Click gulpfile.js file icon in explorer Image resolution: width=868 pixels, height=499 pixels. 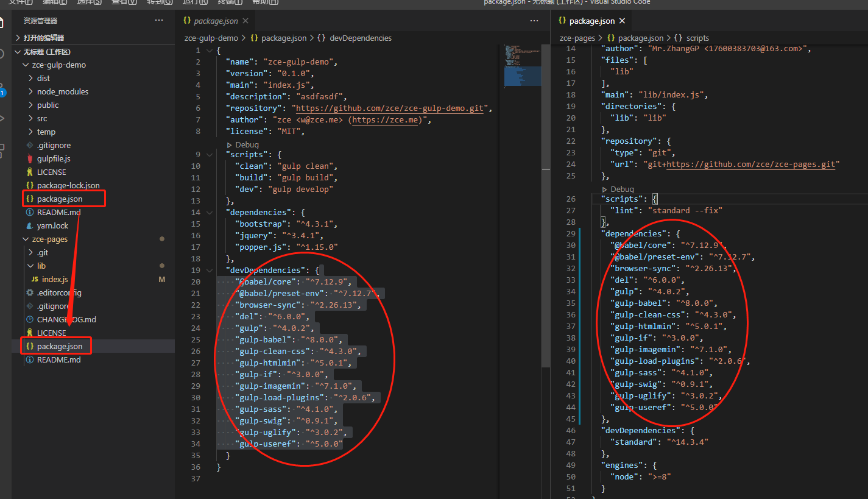[x=30, y=158]
